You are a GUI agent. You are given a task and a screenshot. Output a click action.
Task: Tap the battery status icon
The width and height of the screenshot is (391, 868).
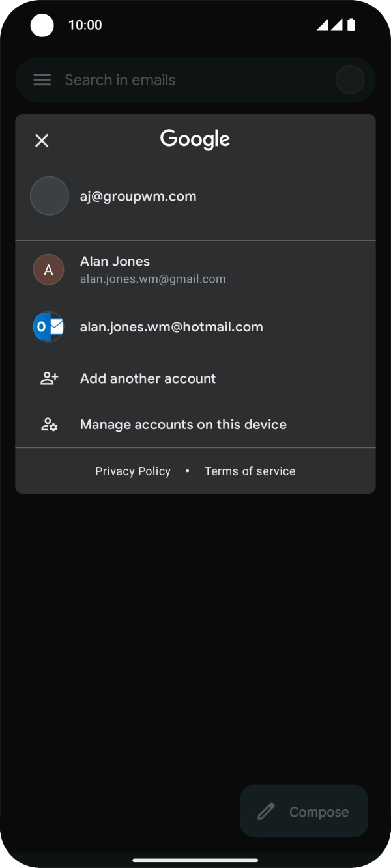[351, 25]
